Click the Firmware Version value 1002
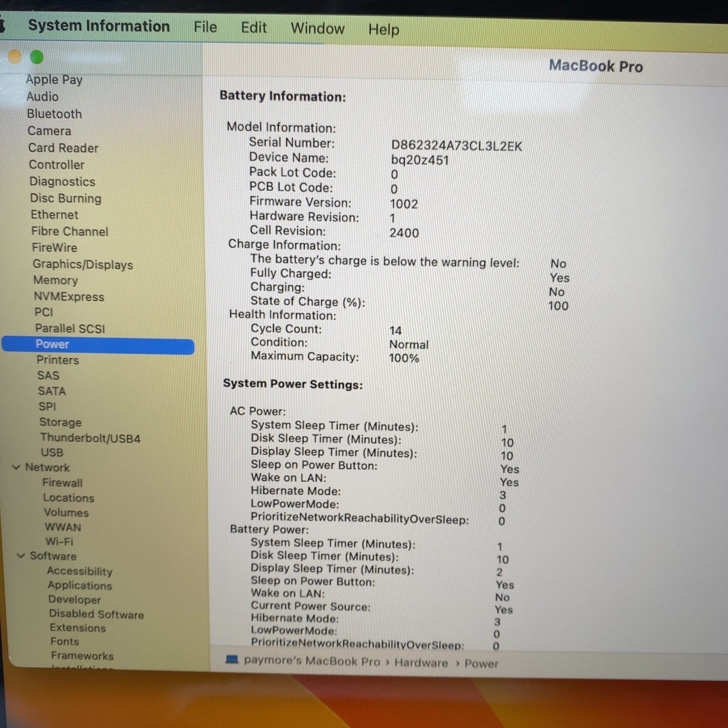The width and height of the screenshot is (728, 728). click(x=404, y=204)
